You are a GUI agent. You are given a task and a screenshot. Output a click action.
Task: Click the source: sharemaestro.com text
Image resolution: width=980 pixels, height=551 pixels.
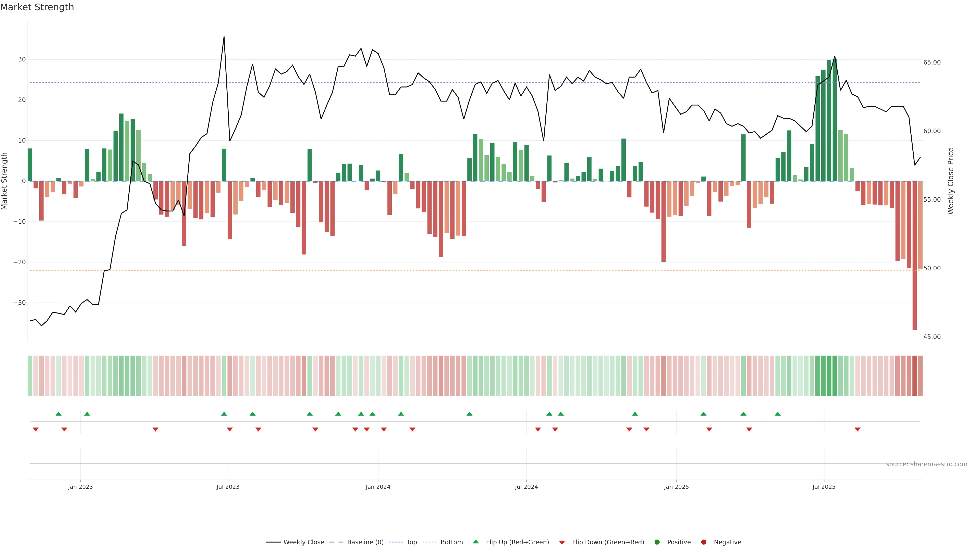[x=926, y=464]
